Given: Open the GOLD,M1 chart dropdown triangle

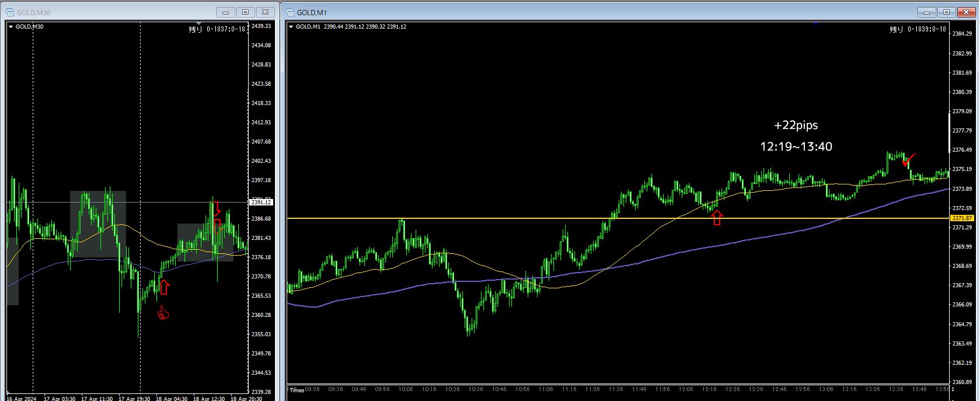Looking at the screenshot, I should 291,26.
